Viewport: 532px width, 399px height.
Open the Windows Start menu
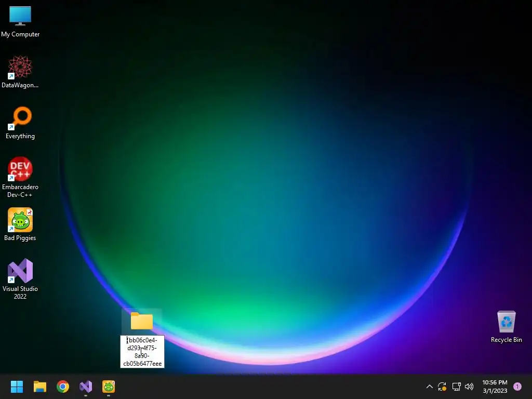click(x=17, y=387)
